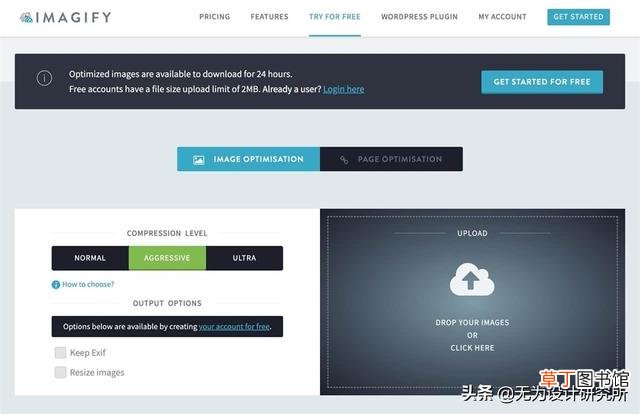Viewport: 640px width, 414px height.
Task: Click the Imagify logo
Action: tap(66, 17)
